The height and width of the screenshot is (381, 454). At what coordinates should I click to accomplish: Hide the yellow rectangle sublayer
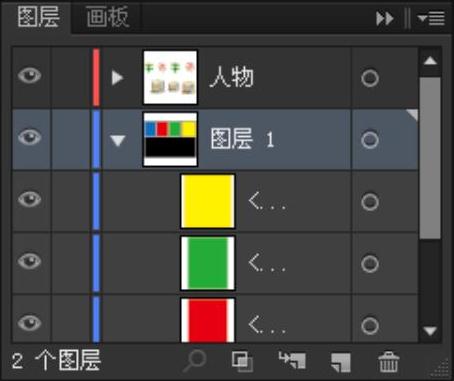30,199
